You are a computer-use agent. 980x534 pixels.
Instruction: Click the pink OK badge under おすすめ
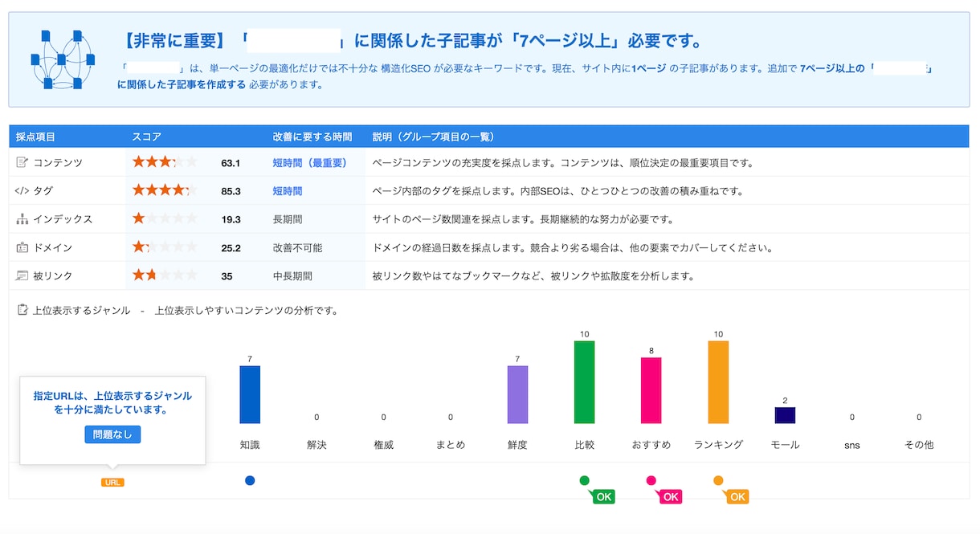670,497
